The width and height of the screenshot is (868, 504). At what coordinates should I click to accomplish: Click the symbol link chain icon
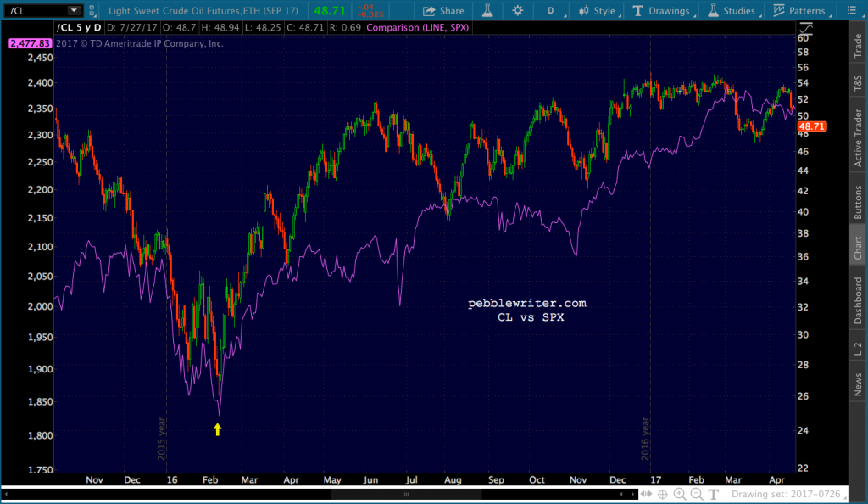click(92, 10)
